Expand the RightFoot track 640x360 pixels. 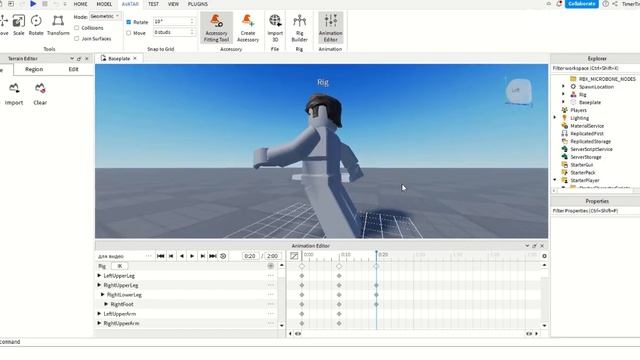[106, 304]
